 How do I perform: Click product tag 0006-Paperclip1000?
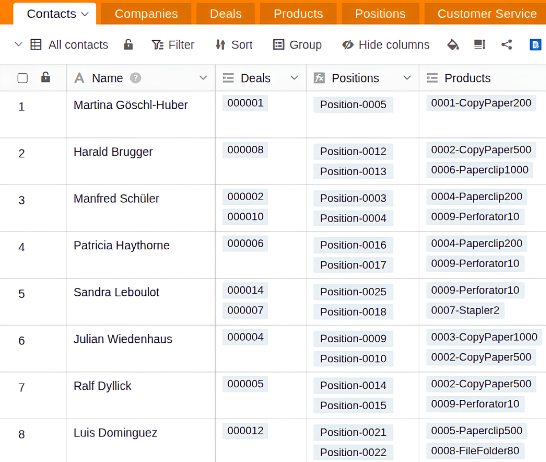pyautogui.click(x=479, y=170)
